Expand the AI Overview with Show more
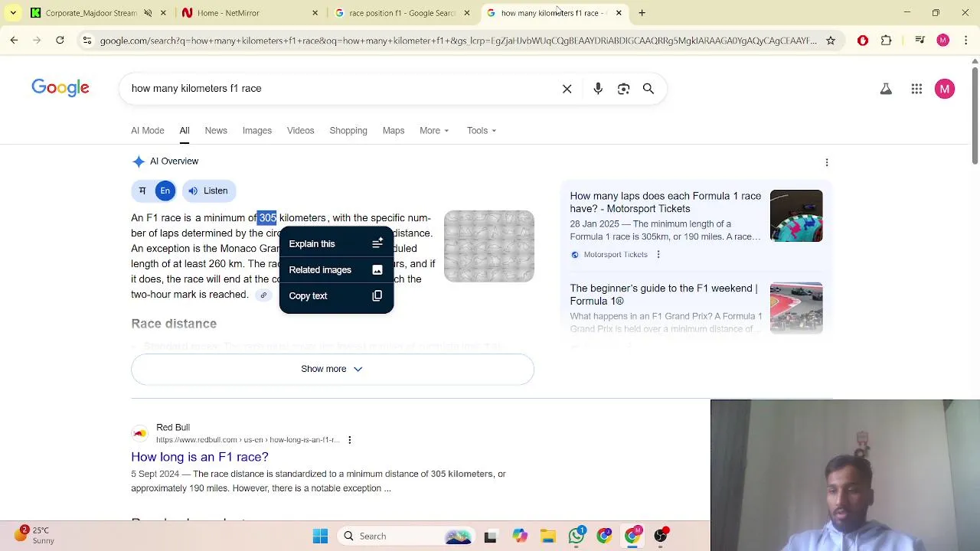The width and height of the screenshot is (980, 551). (x=332, y=369)
